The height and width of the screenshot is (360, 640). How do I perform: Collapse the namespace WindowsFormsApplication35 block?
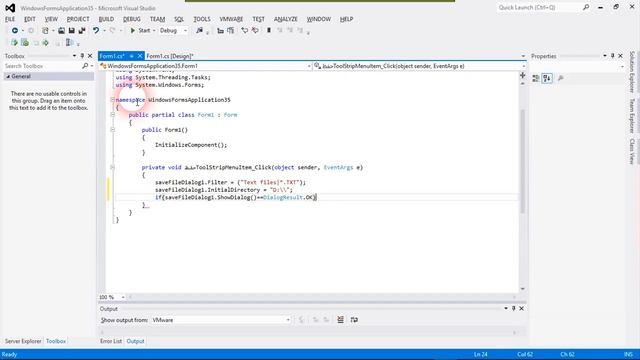point(112,100)
